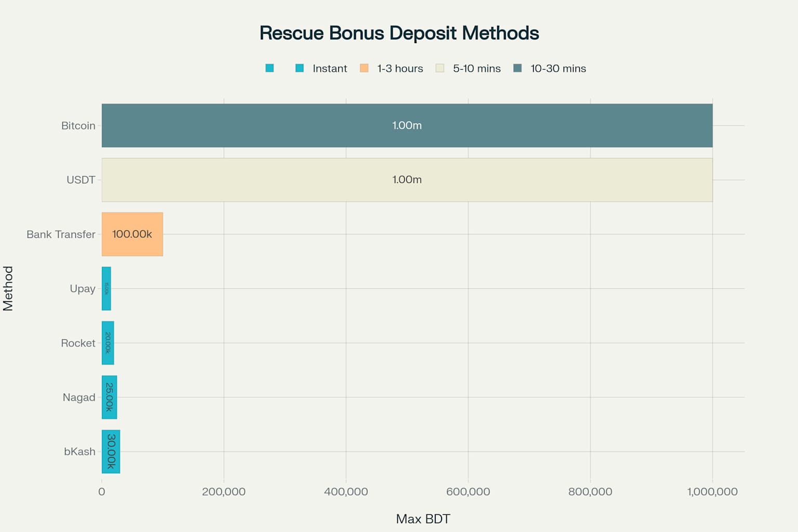Click the cream 5-10 mins legend swatch
Screen dimensions: 798x532
pos(440,68)
